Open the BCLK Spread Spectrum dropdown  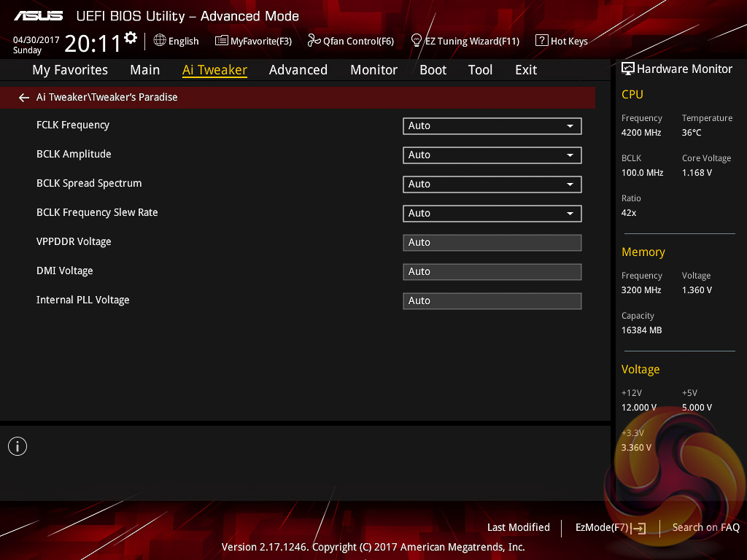[x=492, y=184]
